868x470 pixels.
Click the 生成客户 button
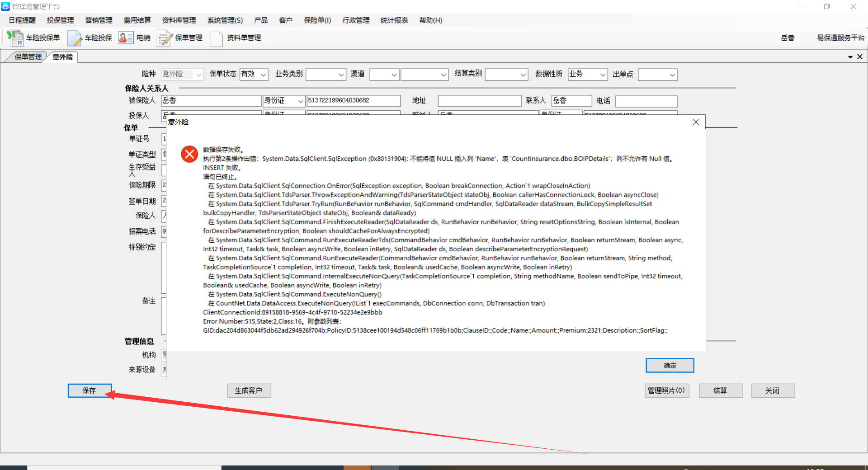pos(249,390)
